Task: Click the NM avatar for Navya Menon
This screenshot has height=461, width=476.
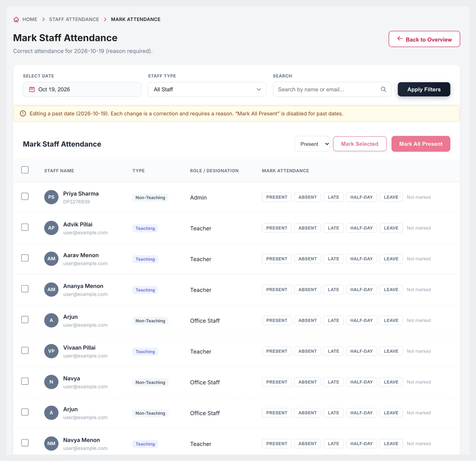Action: click(x=51, y=444)
